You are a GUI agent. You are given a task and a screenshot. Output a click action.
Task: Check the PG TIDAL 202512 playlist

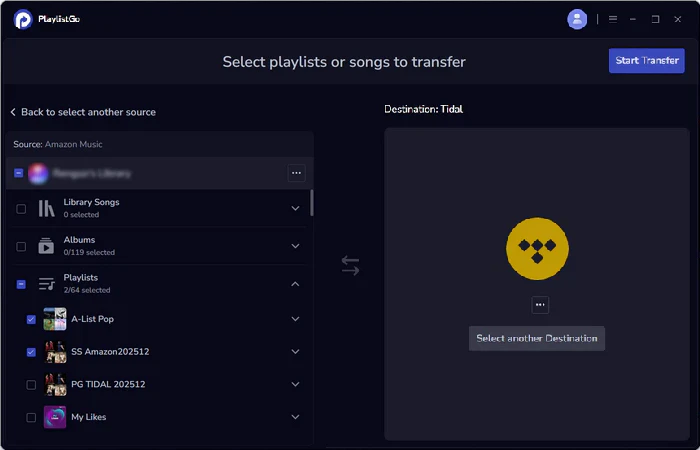point(31,384)
